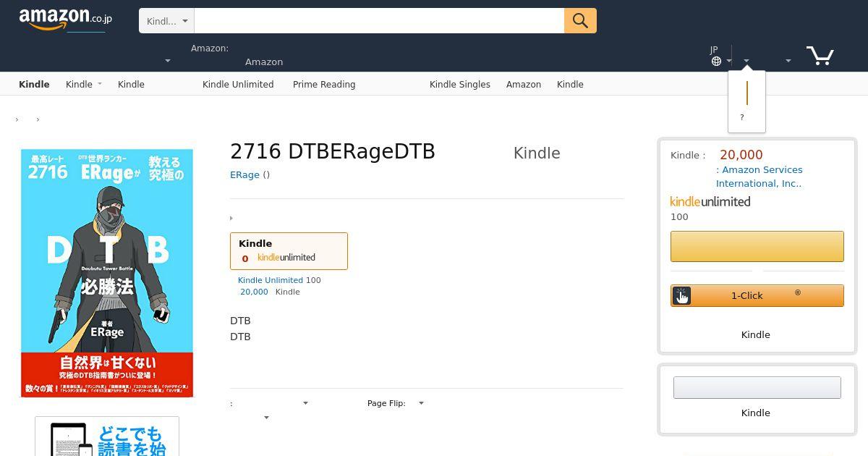This screenshot has width=868, height=456.
Task: Expand the Page Flip dropdown arrow
Action: click(x=421, y=403)
